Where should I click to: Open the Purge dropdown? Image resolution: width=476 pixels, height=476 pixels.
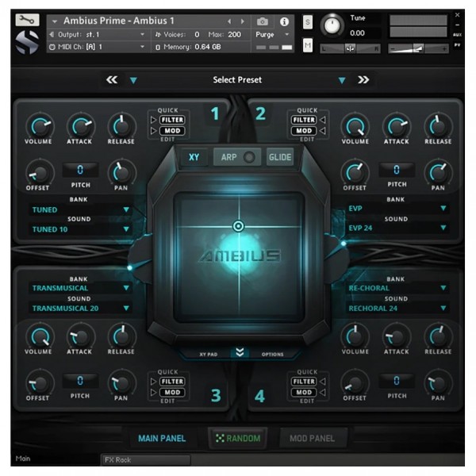[x=272, y=35]
